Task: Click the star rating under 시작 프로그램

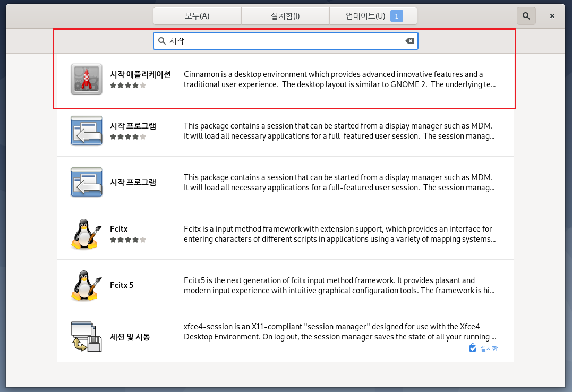Action: 128,137
